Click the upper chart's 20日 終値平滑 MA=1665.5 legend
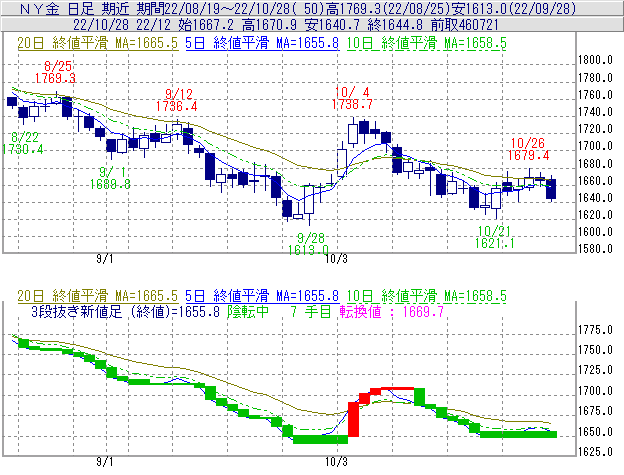Screen dimensions: 624x475 (x=98, y=43)
